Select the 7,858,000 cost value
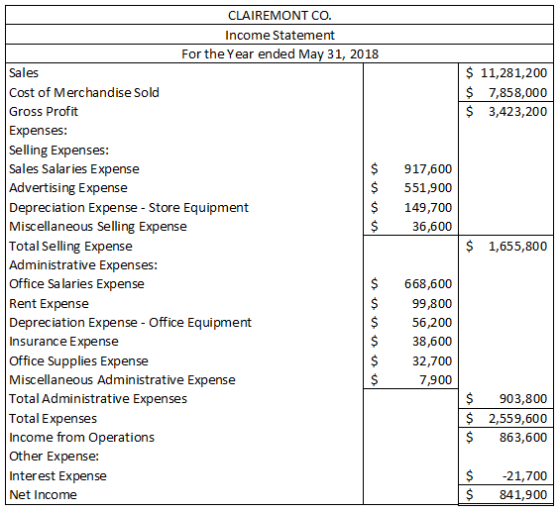The image size is (560, 512). point(518,92)
